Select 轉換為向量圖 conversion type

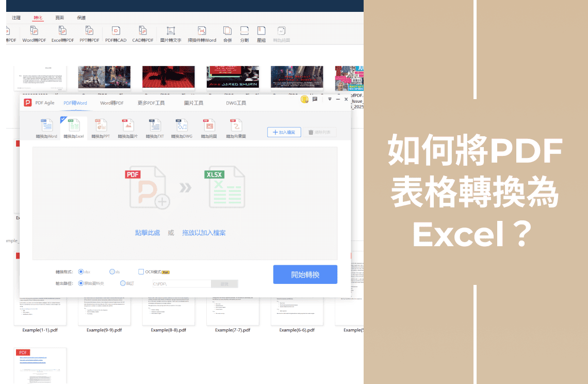pyautogui.click(x=236, y=129)
